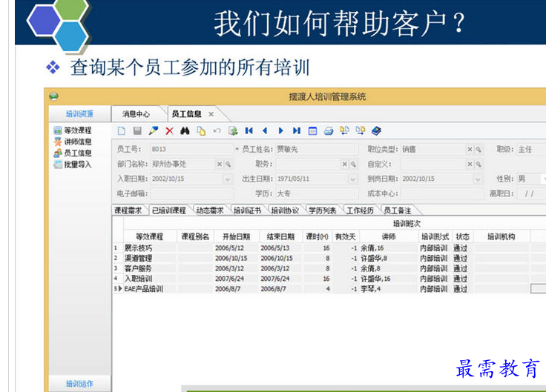Click the 成本中心 input field
Screen dimensions: 546x392
(x=442, y=193)
